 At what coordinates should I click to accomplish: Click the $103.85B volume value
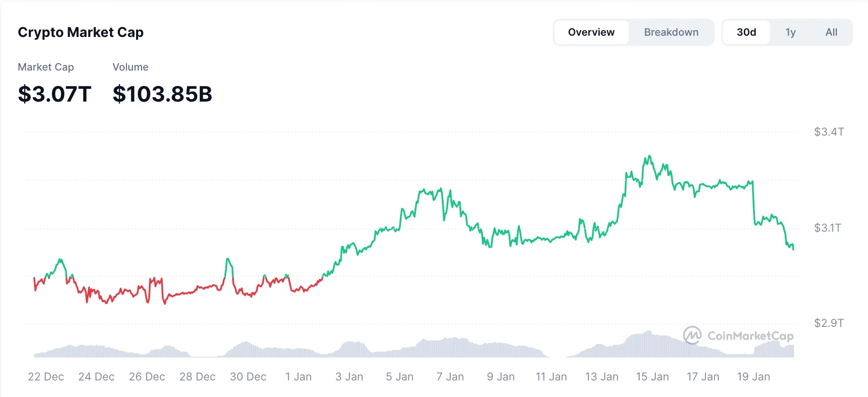point(162,94)
